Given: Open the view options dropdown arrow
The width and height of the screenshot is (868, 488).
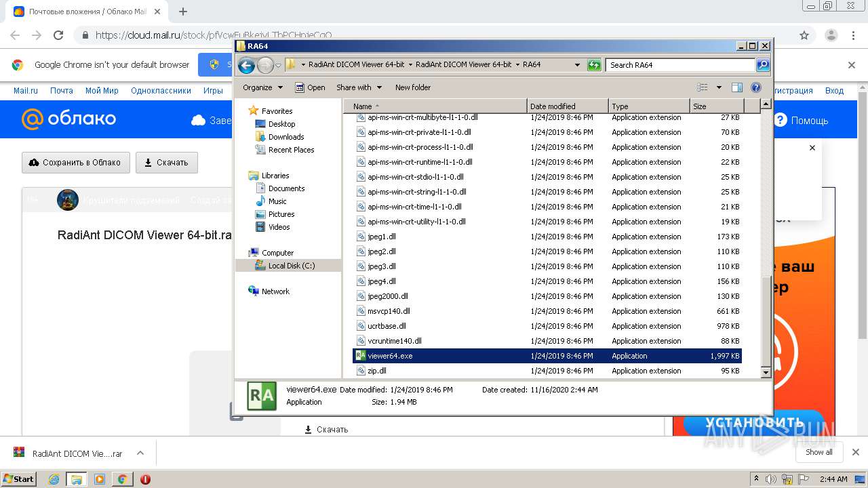Looking at the screenshot, I should click(x=719, y=87).
